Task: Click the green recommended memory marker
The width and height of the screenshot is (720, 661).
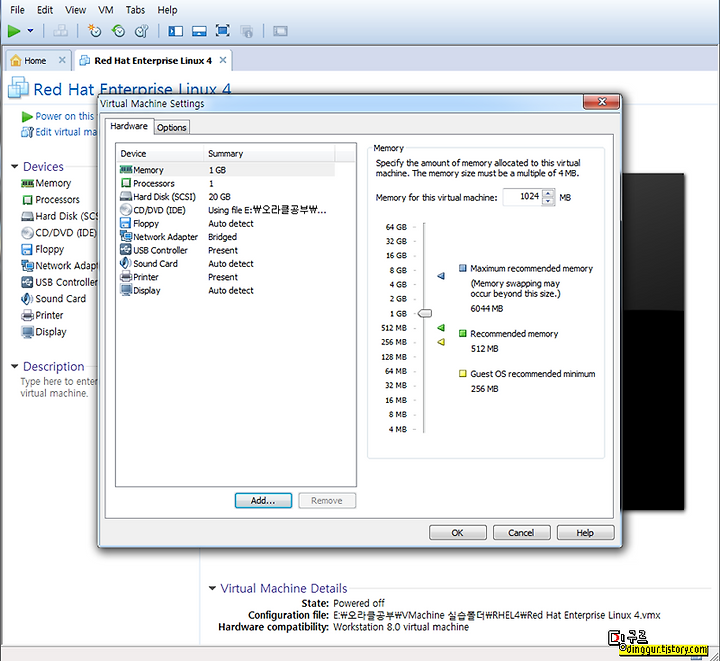Action: [441, 327]
